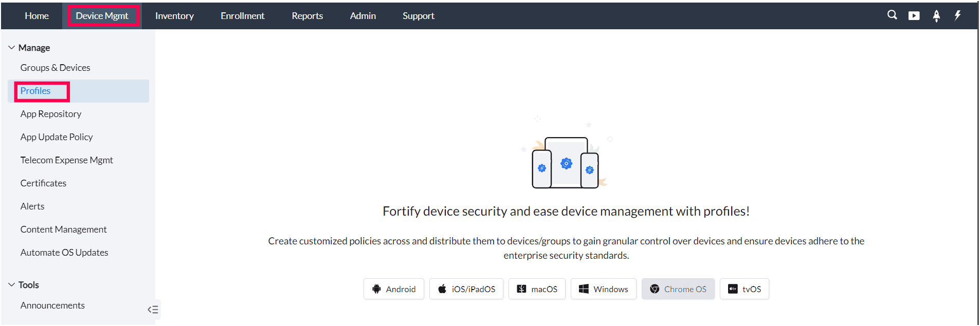
Task: Choose the iOS/iPadOS profile button
Action: pyautogui.click(x=466, y=289)
